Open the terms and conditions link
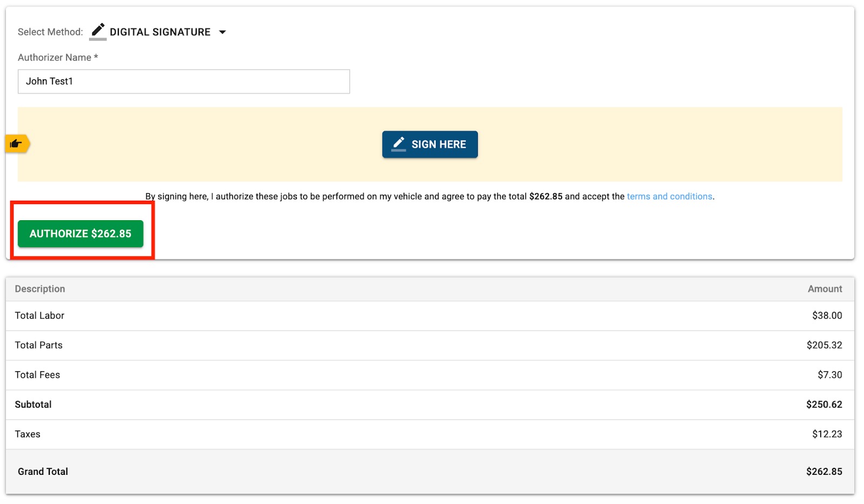864x504 pixels. point(669,196)
